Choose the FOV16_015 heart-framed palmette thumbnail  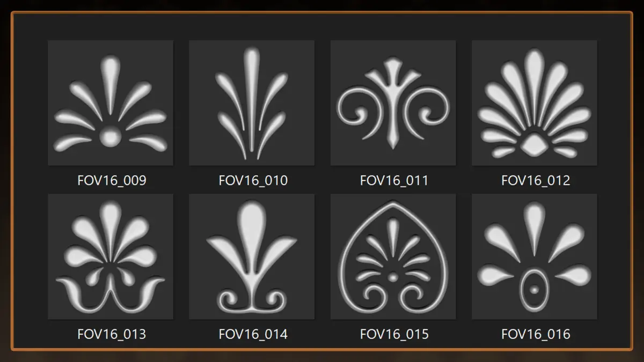point(393,257)
